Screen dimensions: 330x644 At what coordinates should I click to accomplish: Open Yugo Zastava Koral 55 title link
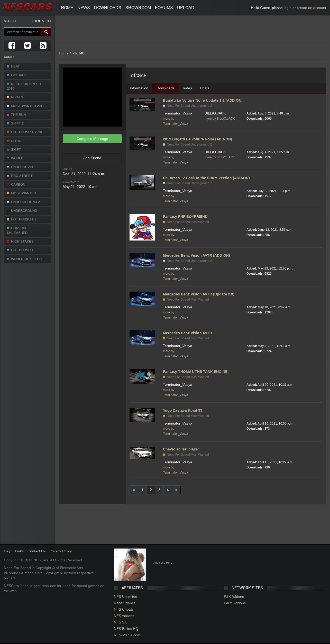tap(182, 410)
